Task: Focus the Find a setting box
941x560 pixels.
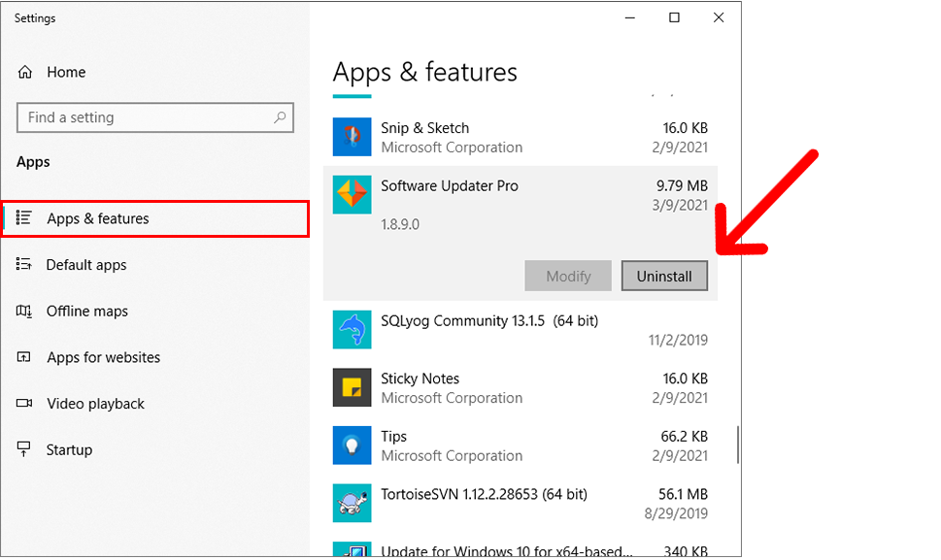Action: (x=154, y=117)
